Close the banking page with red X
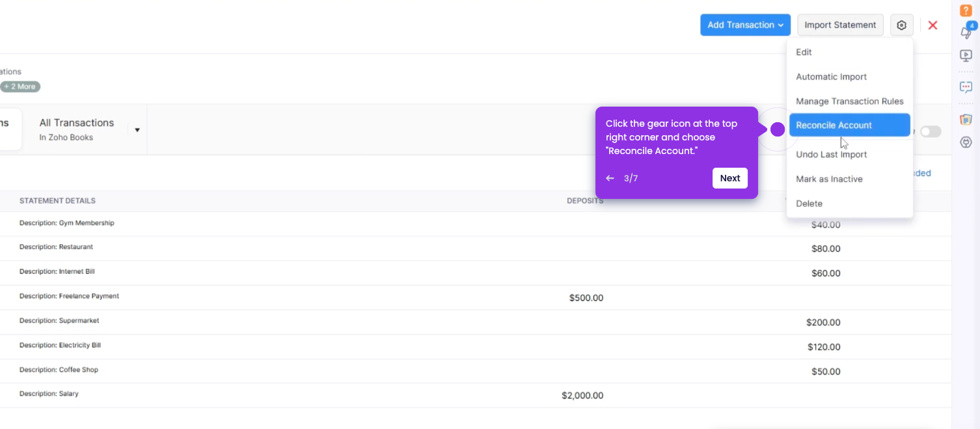This screenshot has height=429, width=980. [x=932, y=25]
